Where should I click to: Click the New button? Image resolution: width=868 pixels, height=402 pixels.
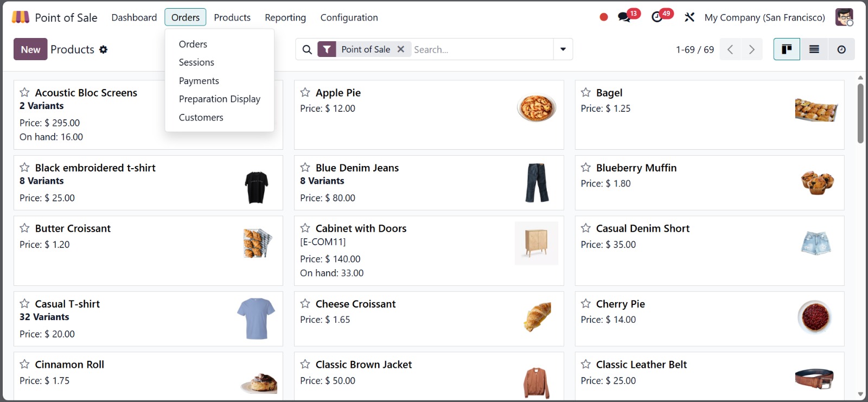[x=30, y=49]
